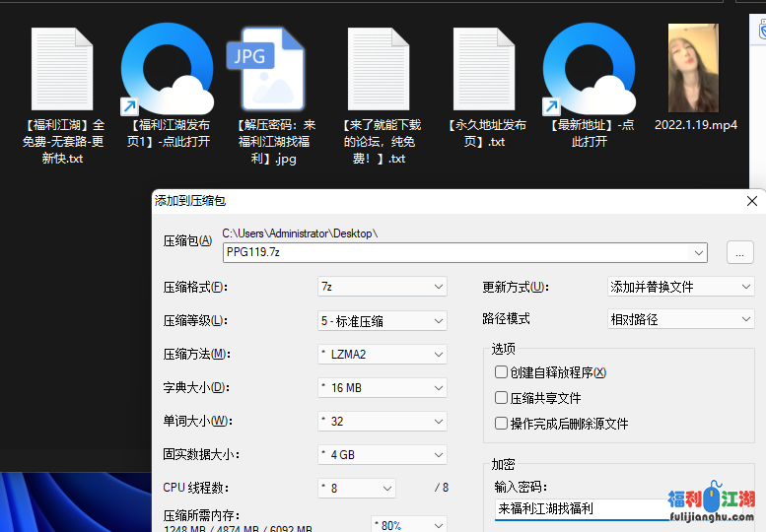766x532 pixels.
Task: Open the 【福利江湖发布页1】 browser shortcut
Action: pyautogui.click(x=167, y=70)
